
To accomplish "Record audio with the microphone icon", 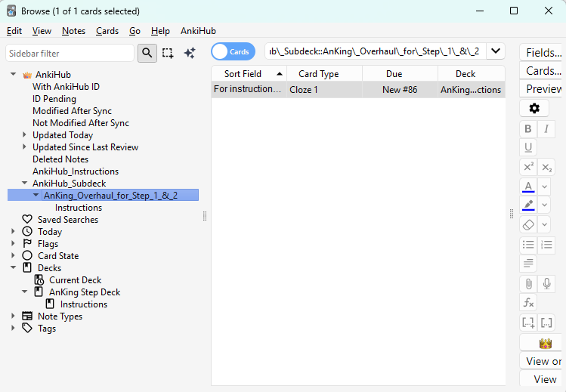I will [x=546, y=283].
